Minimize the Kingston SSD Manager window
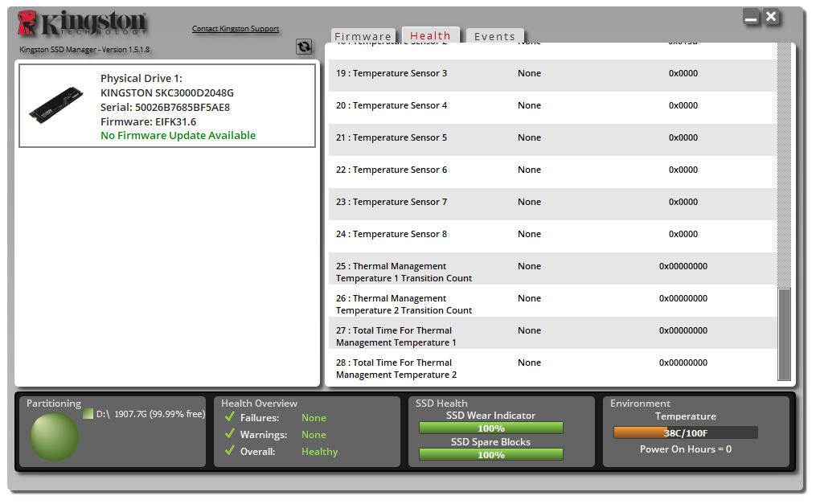 [x=751, y=17]
